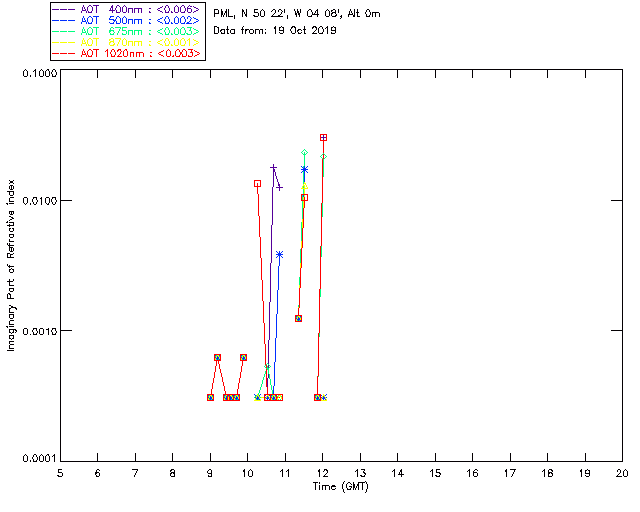Select the small green diamond peak near 0.0005

(267, 367)
